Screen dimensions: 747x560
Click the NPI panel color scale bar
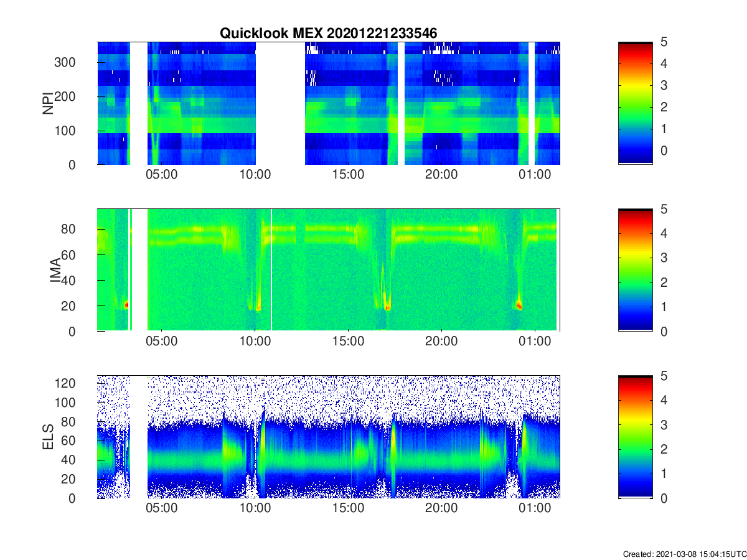[x=636, y=103]
